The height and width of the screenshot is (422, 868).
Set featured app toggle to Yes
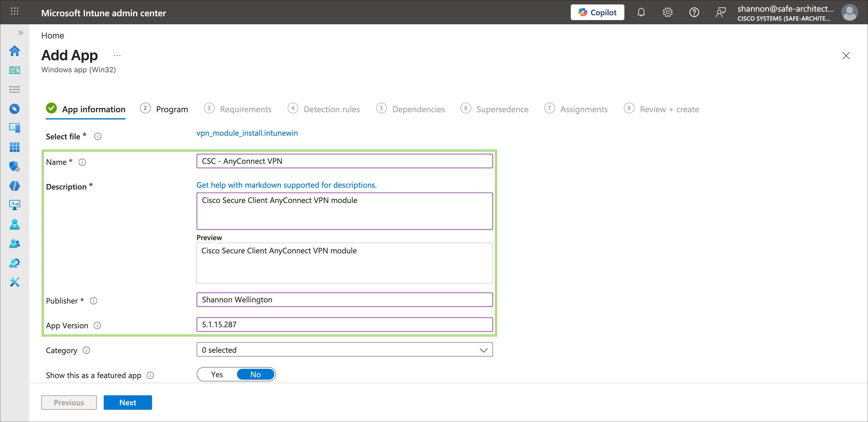coord(217,374)
